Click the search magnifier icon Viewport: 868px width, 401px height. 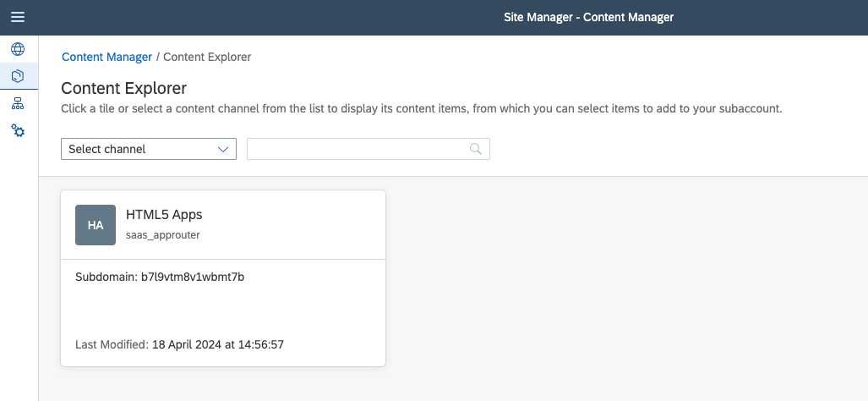(x=476, y=149)
